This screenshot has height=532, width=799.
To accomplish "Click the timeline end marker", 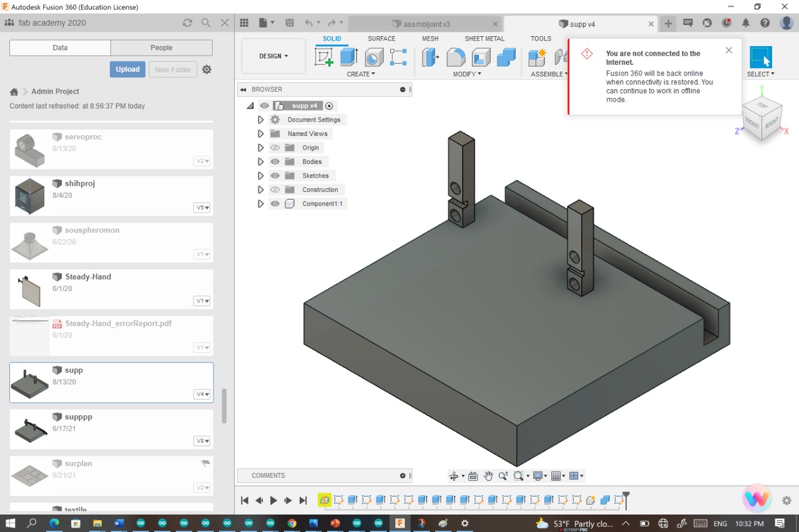I will click(626, 500).
